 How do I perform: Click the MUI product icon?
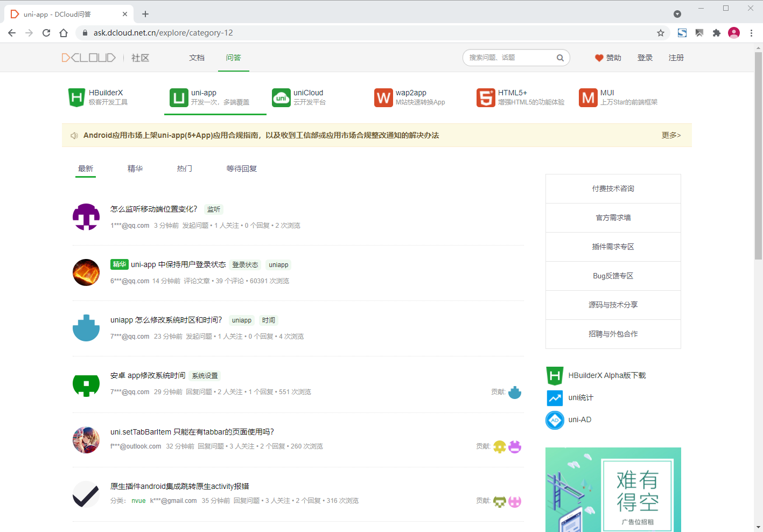pyautogui.click(x=588, y=97)
